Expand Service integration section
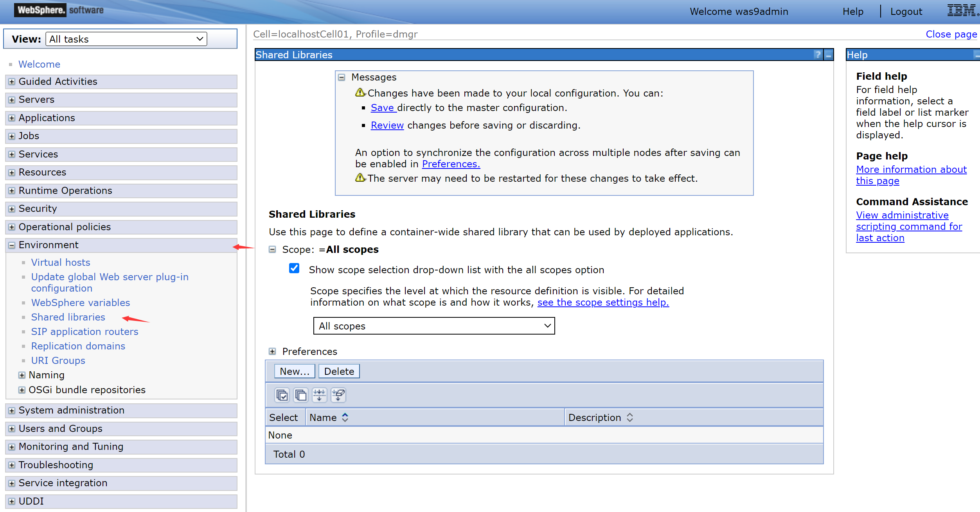The height and width of the screenshot is (512, 980). pos(12,483)
